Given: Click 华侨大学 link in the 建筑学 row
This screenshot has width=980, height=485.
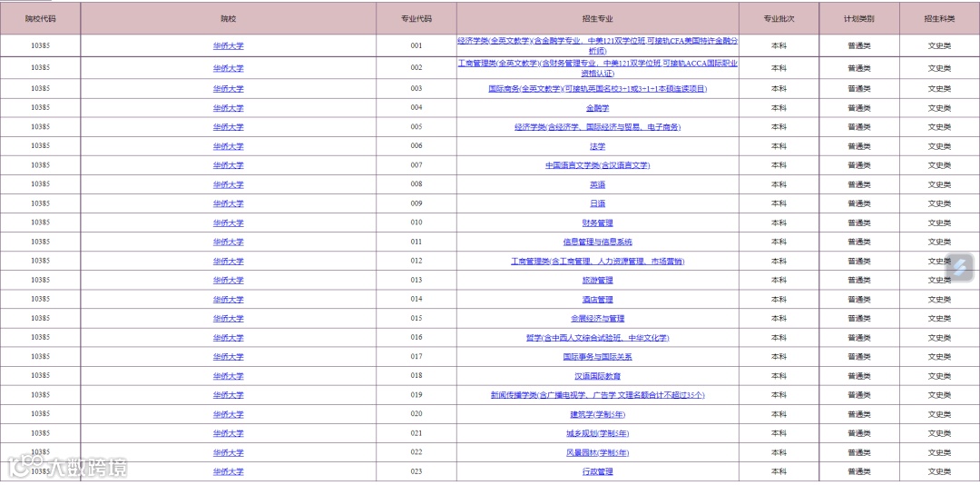Looking at the screenshot, I should tap(228, 414).
